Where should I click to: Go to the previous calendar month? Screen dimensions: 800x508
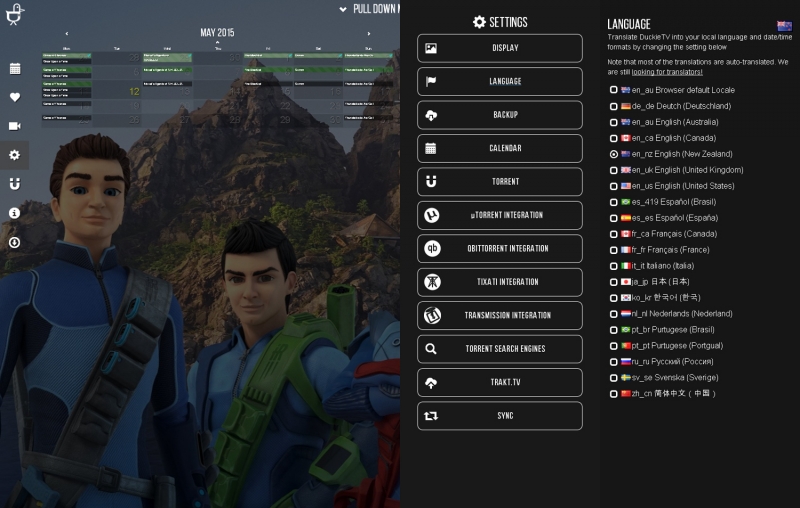pyautogui.click(x=67, y=34)
